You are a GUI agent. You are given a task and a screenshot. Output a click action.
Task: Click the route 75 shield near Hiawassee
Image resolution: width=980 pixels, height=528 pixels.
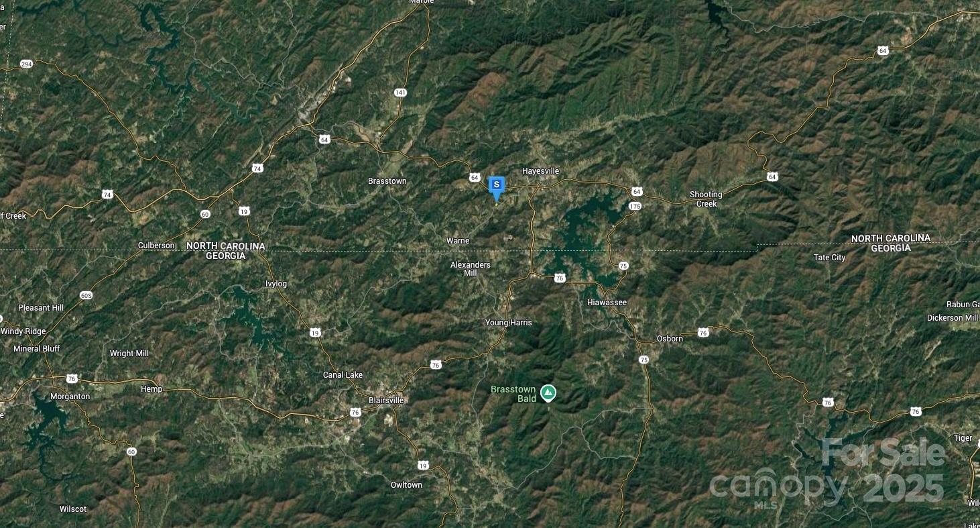pyautogui.click(x=623, y=266)
